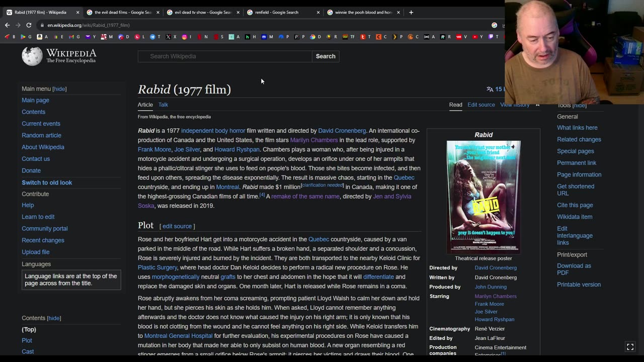Click edit source next to Plot heading
Screen dimensions: 644x362
[x=177, y=226]
